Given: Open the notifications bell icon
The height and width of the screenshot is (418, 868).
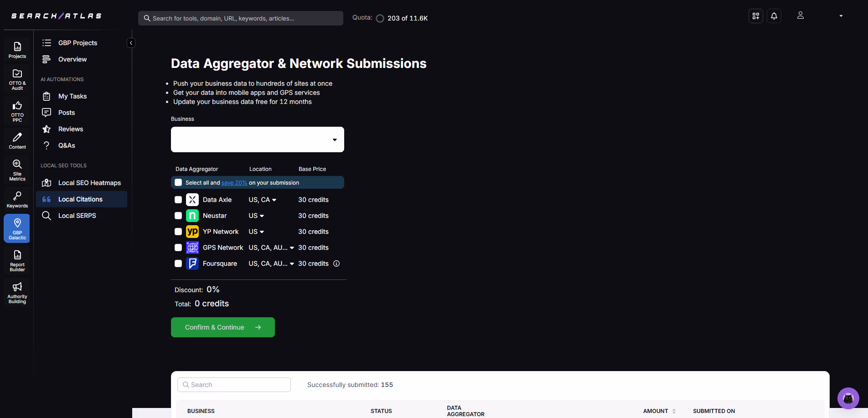Looking at the screenshot, I should (x=774, y=16).
